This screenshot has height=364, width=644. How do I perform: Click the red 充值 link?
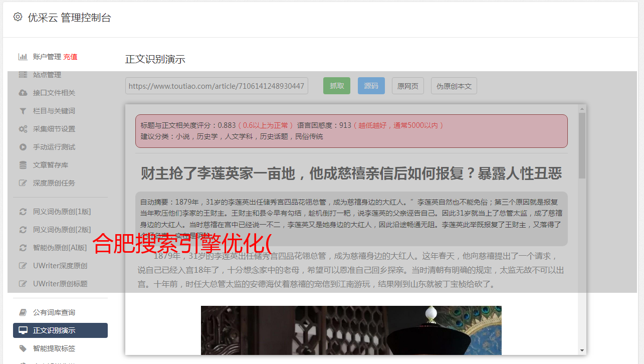pos(70,57)
